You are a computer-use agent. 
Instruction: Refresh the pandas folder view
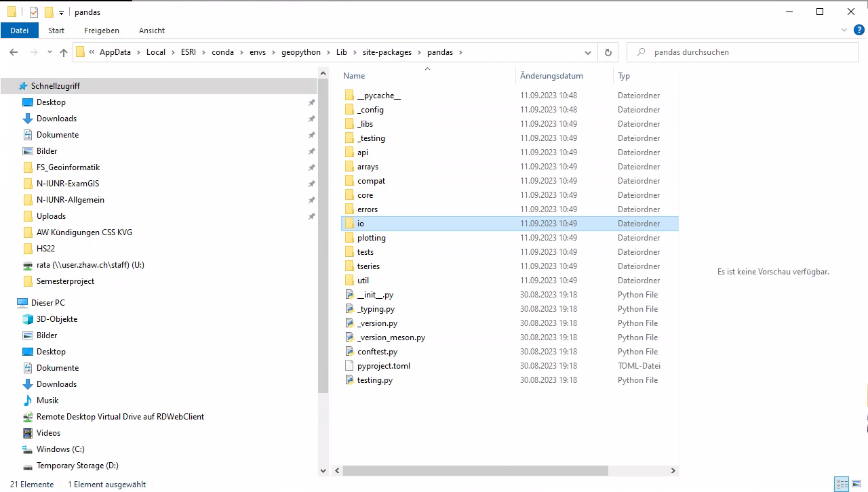(x=608, y=52)
